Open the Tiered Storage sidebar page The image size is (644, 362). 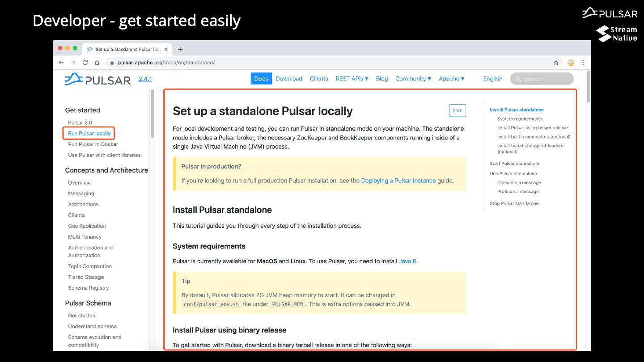[86, 277]
